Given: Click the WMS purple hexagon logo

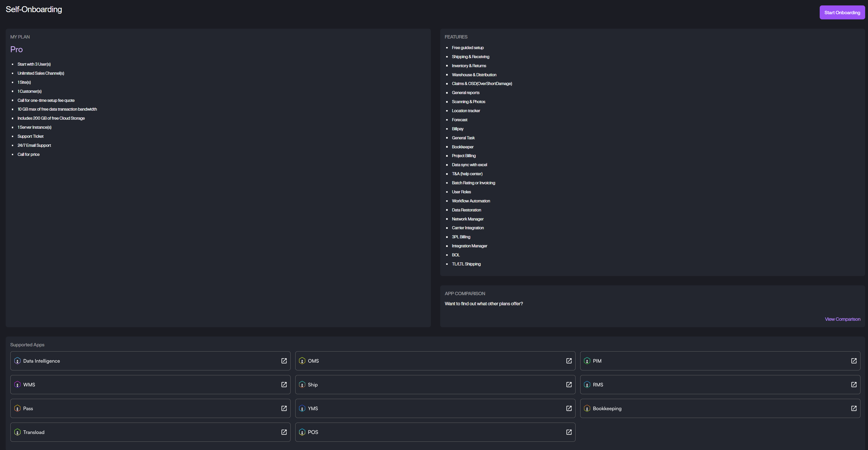Looking at the screenshot, I should [x=18, y=385].
